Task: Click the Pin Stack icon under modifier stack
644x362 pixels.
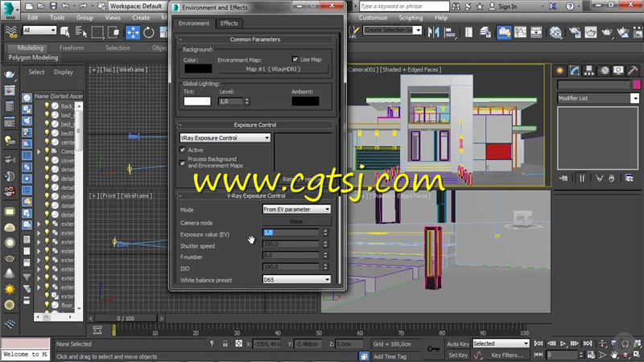Action: pyautogui.click(x=563, y=178)
